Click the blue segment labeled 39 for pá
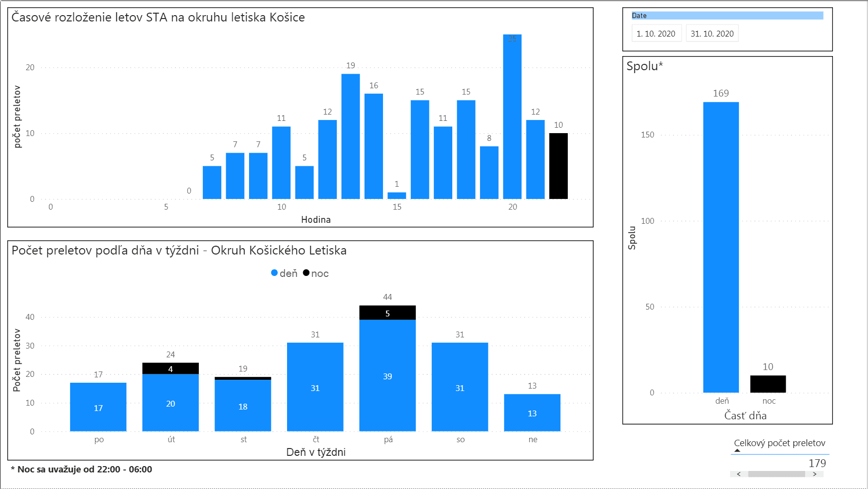868x489 pixels. tap(387, 375)
